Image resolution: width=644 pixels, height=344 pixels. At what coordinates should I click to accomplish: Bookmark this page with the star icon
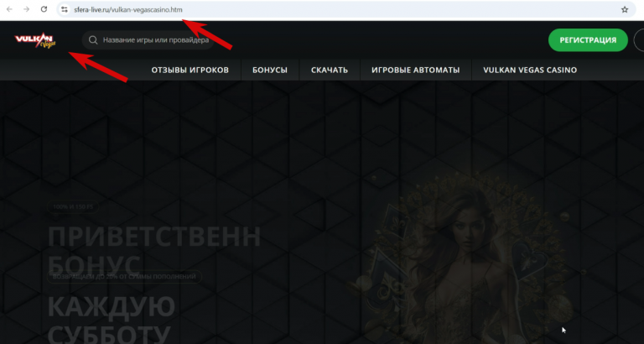click(625, 9)
